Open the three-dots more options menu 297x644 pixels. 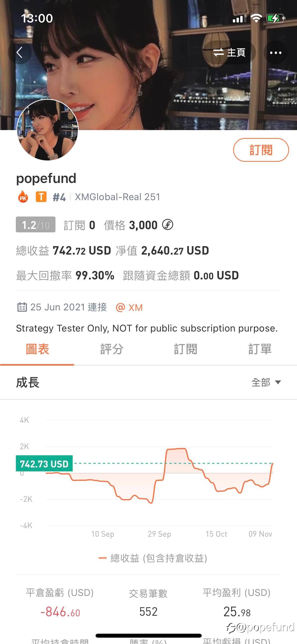276,53
